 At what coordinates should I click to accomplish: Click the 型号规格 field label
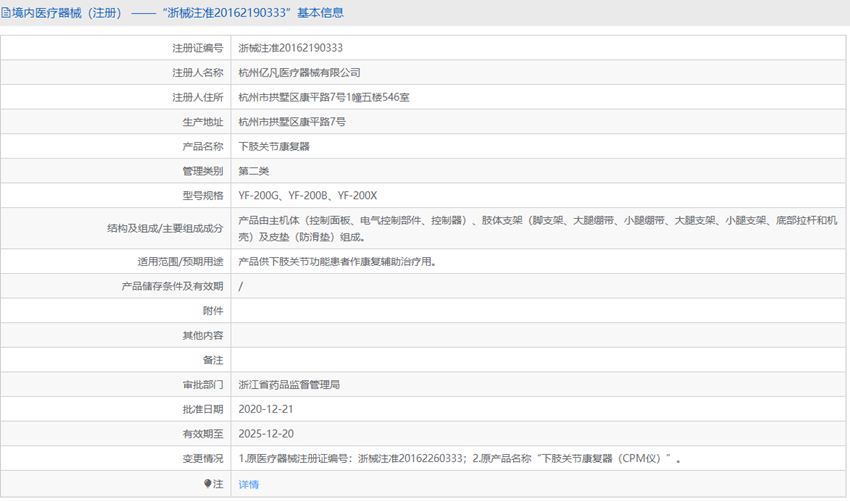[x=203, y=196]
